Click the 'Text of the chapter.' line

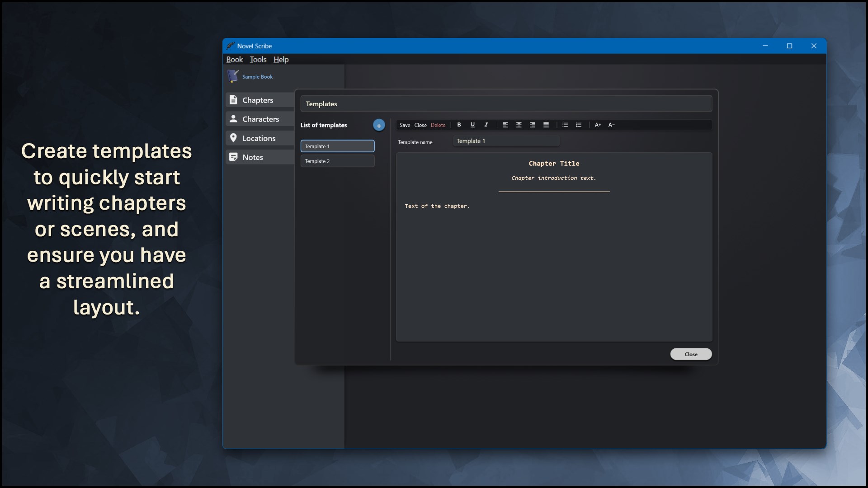coord(437,206)
